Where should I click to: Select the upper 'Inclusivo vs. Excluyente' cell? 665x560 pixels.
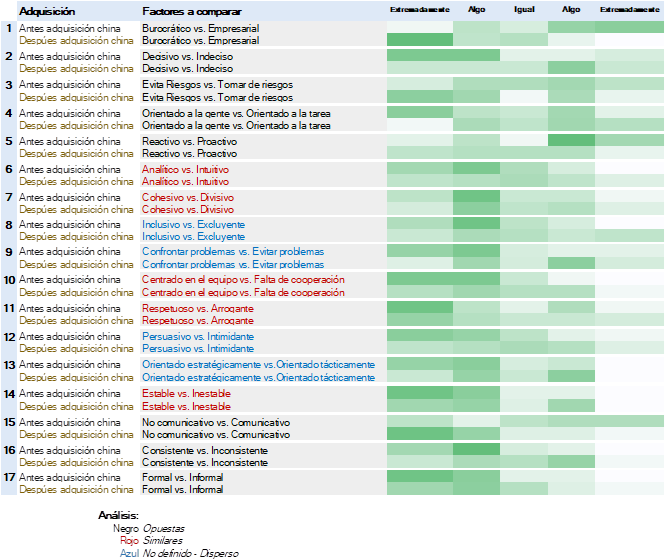[193, 225]
